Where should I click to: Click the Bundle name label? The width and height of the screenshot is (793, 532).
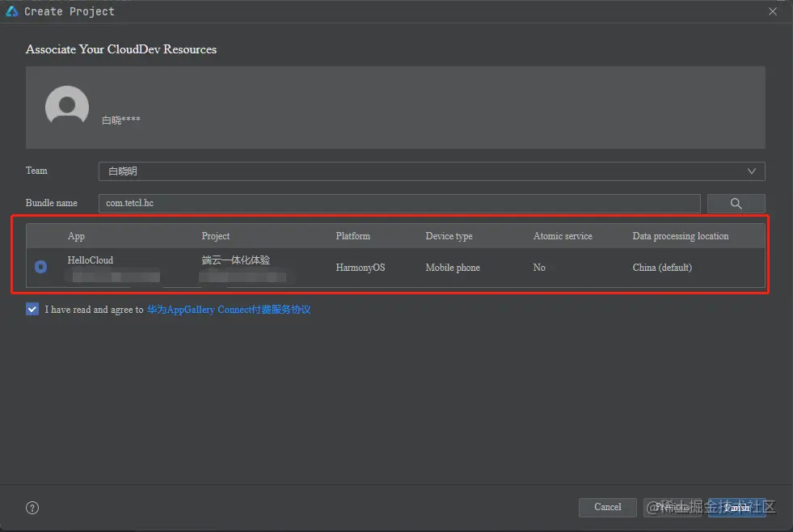52,203
